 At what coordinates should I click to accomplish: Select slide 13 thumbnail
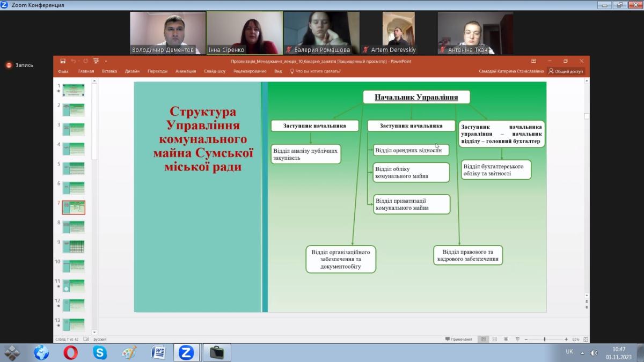point(74,324)
